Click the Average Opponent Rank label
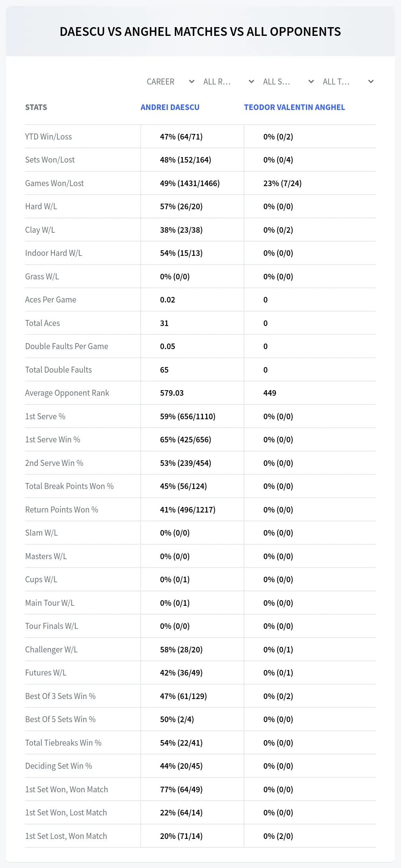 pos(67,393)
